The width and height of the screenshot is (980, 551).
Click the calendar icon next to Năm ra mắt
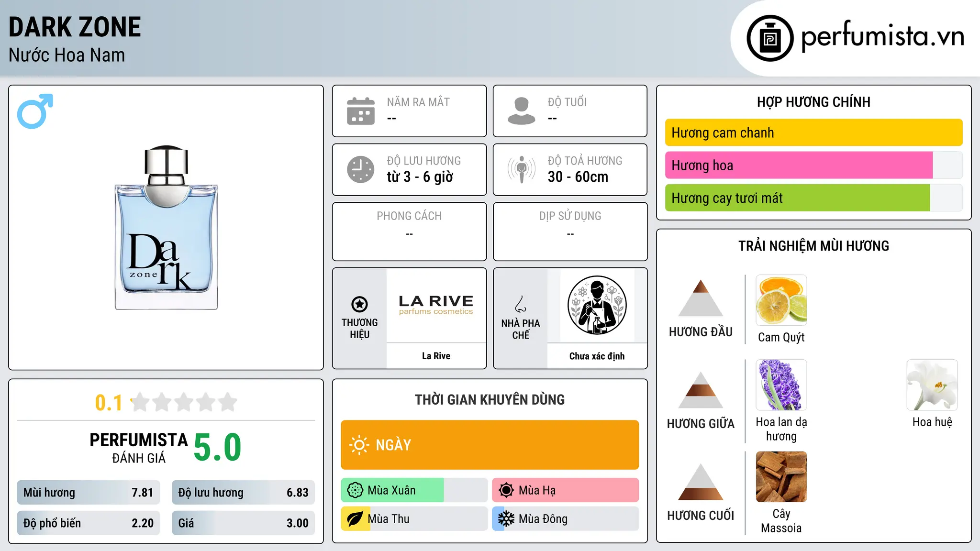click(361, 111)
